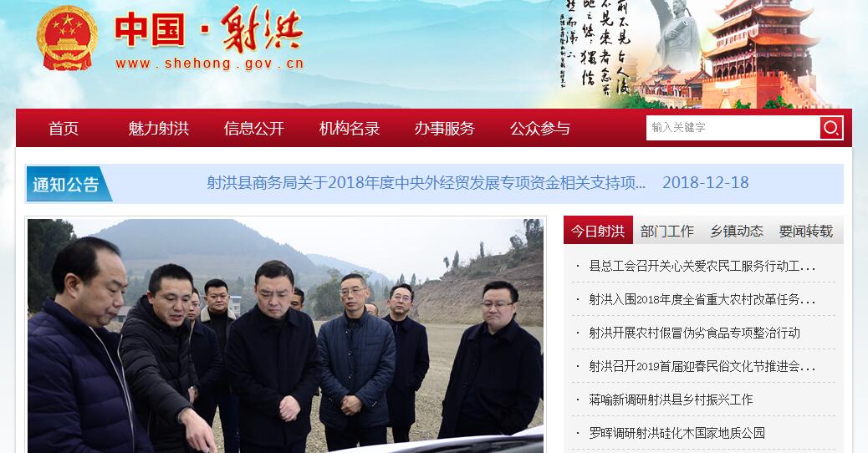The height and width of the screenshot is (453, 868).
Task: Open 办事服务 navigation item
Action: click(445, 129)
